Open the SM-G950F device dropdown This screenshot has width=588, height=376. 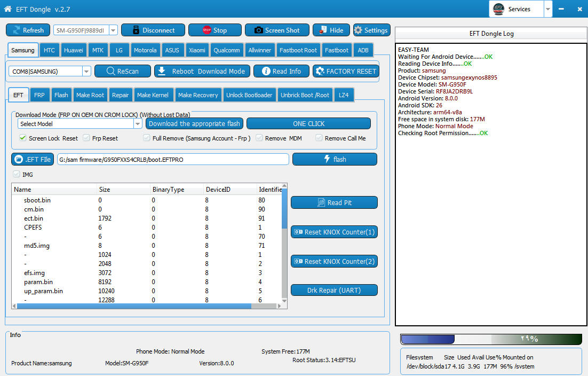113,30
